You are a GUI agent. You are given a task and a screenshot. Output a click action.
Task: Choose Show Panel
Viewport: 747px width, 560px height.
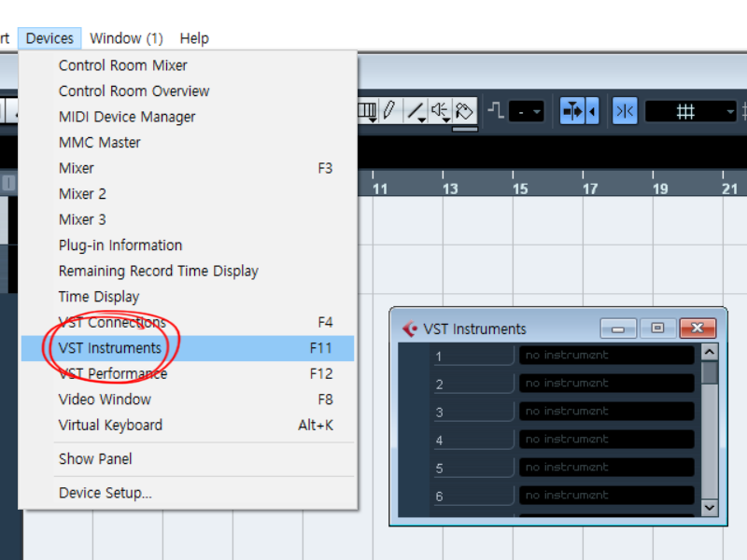[x=188, y=459]
